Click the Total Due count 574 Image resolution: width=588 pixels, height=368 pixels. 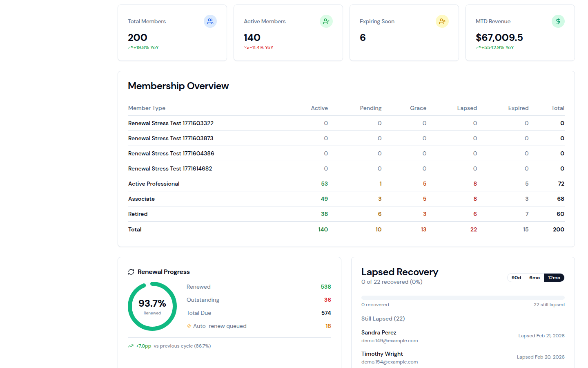click(x=326, y=313)
